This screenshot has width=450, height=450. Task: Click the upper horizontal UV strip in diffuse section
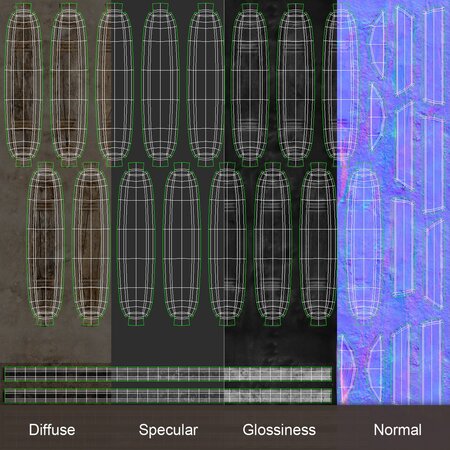(x=57, y=374)
